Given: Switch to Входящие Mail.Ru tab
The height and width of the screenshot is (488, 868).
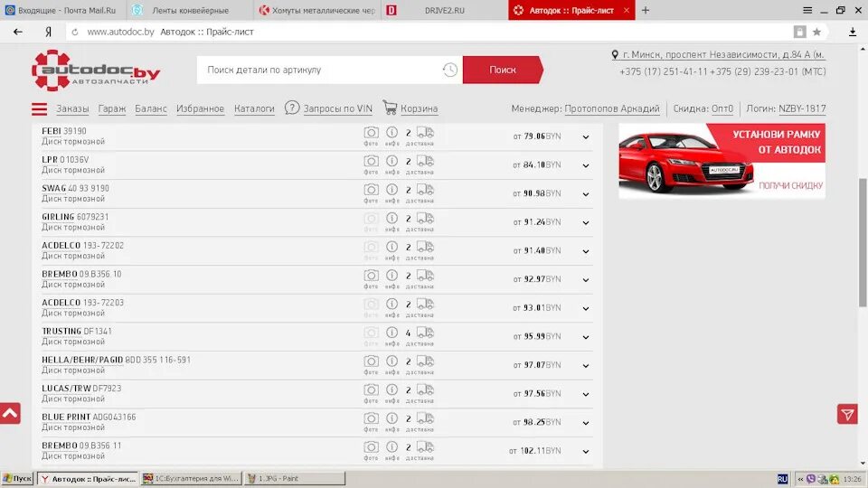Looking at the screenshot, I should (x=63, y=10).
